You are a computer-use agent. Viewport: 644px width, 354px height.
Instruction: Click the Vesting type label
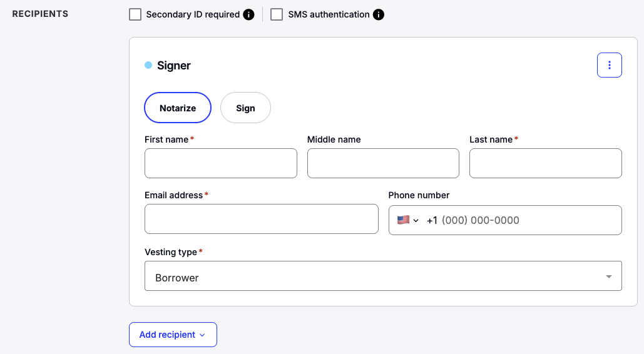click(x=171, y=252)
